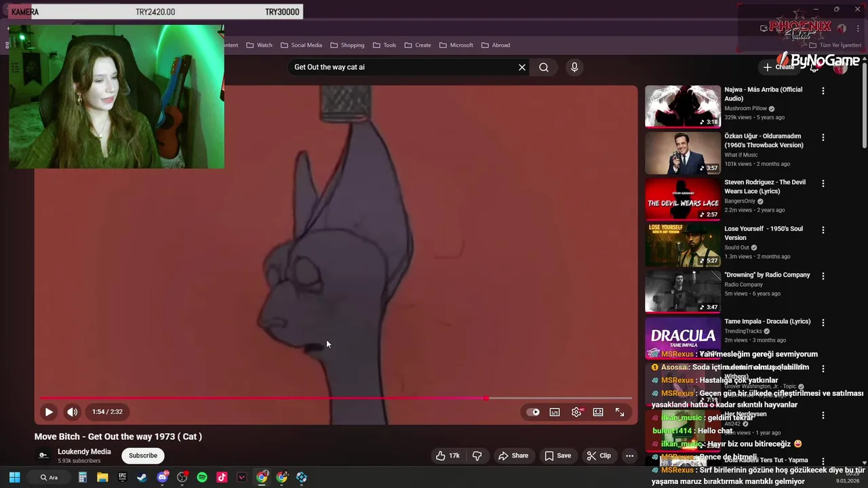Open the Windows Start menu

coord(14,477)
